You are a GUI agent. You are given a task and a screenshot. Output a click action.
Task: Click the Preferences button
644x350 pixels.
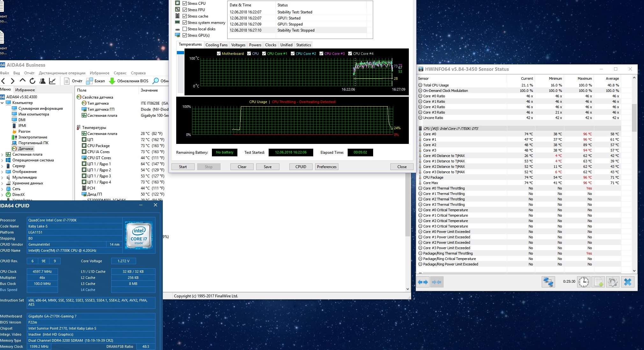[x=327, y=167]
